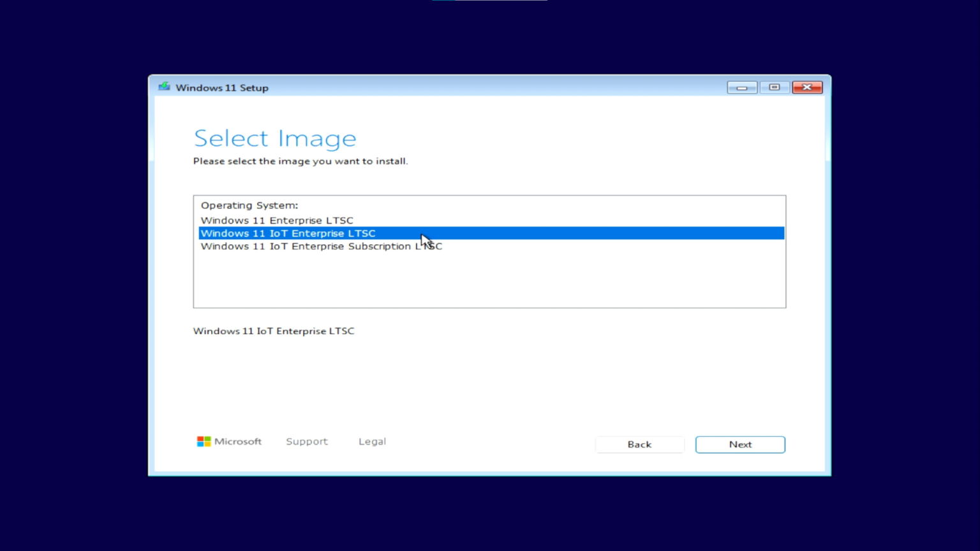Click the red close button of Windows 11 Setup
The height and width of the screenshot is (551, 980).
[x=806, y=87]
